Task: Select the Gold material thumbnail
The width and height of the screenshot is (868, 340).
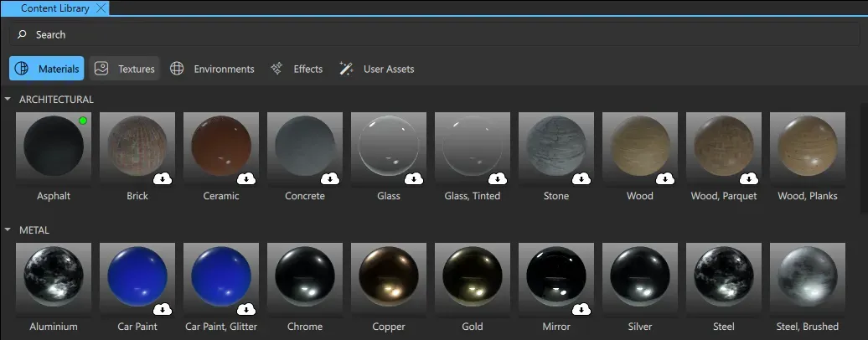Action: pyautogui.click(x=473, y=279)
